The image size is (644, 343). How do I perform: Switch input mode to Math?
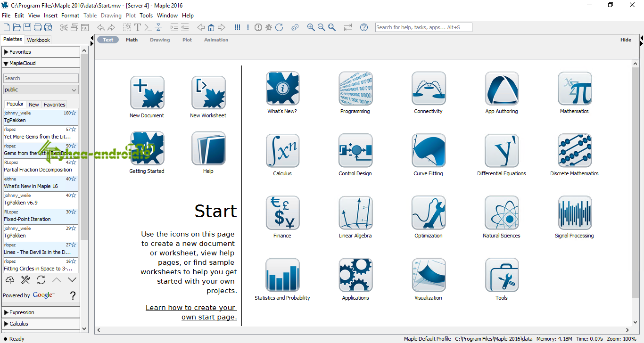point(132,40)
